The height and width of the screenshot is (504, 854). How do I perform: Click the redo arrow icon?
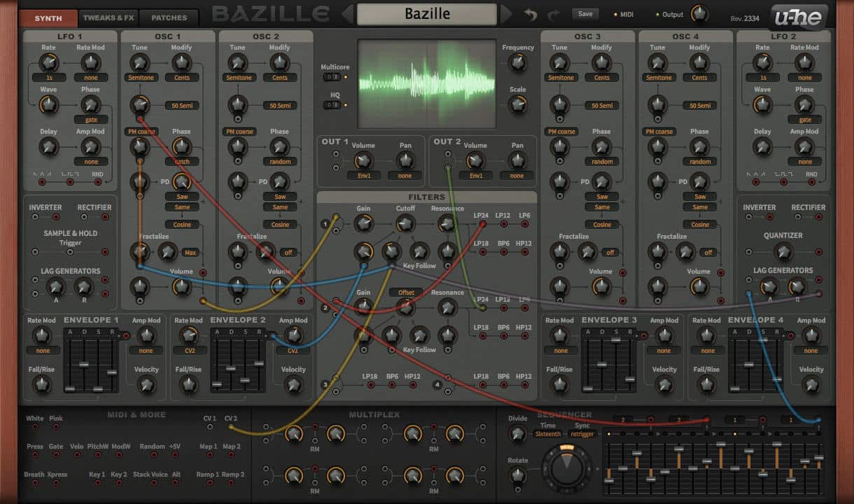click(553, 15)
